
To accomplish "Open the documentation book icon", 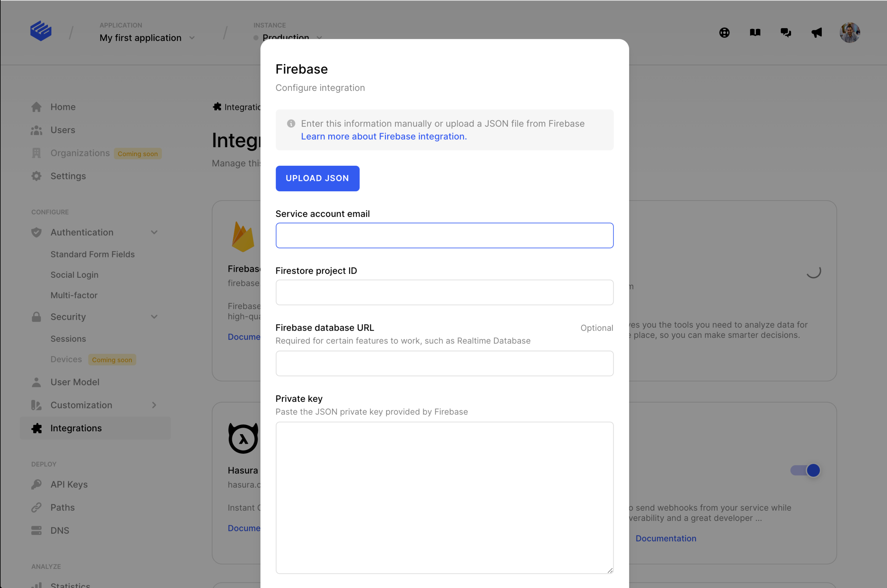I will (x=755, y=33).
